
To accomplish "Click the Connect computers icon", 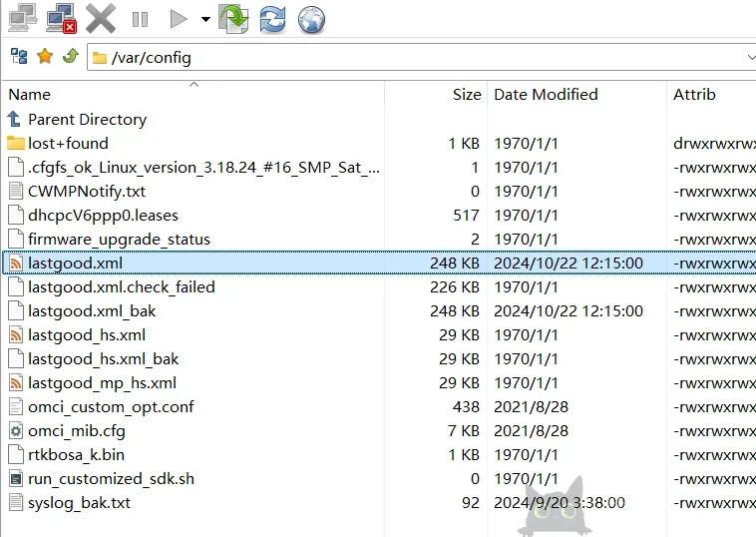I will (22, 18).
